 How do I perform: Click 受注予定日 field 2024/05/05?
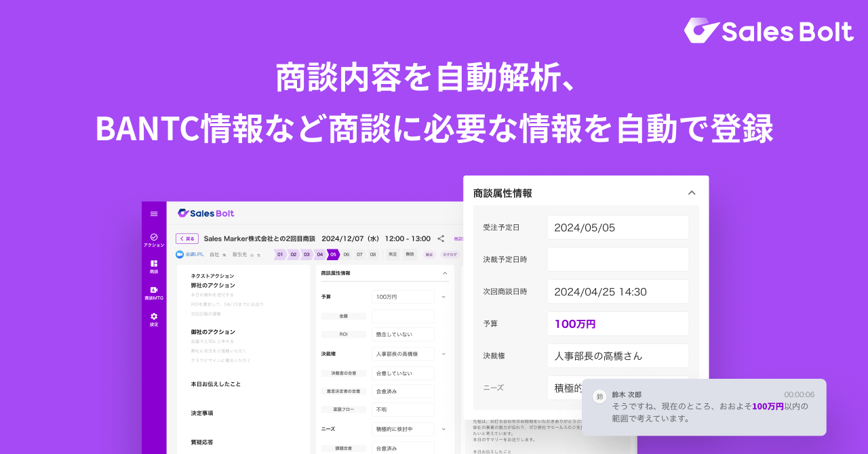pyautogui.click(x=618, y=228)
